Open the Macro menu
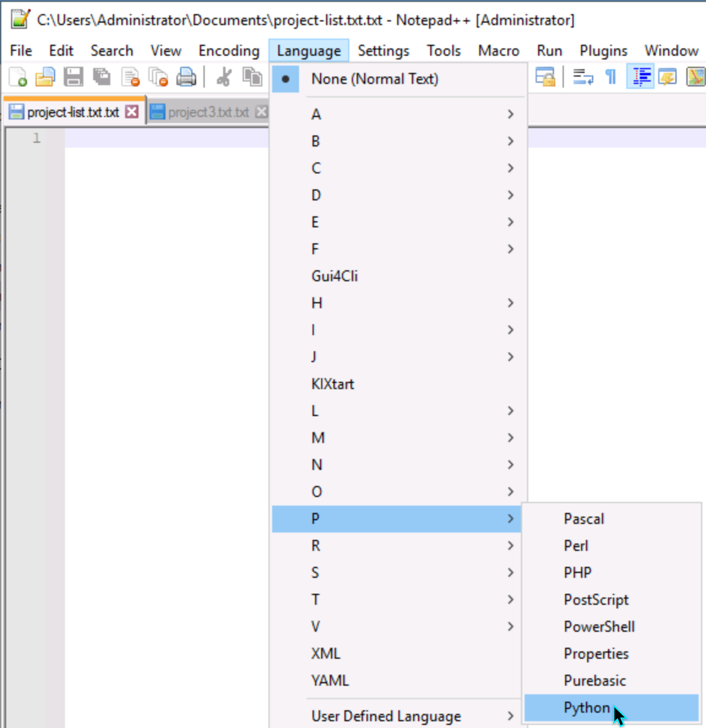Screen dimensions: 706x728 pos(499,51)
